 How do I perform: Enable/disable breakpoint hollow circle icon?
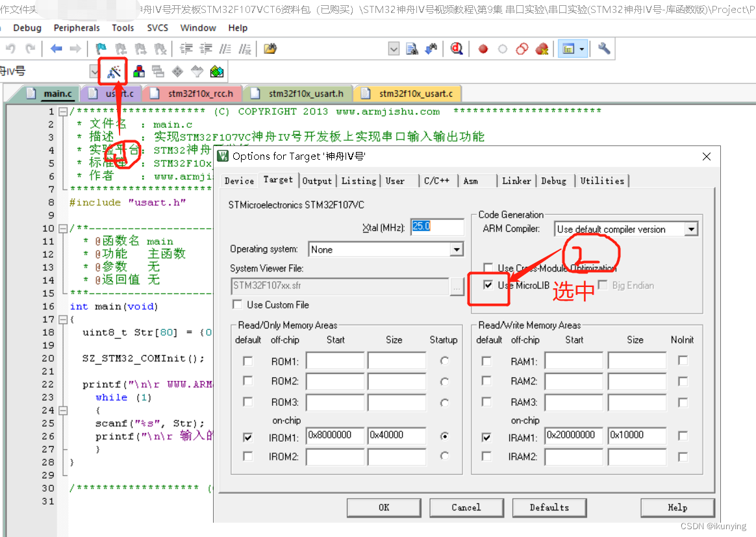coord(503,49)
